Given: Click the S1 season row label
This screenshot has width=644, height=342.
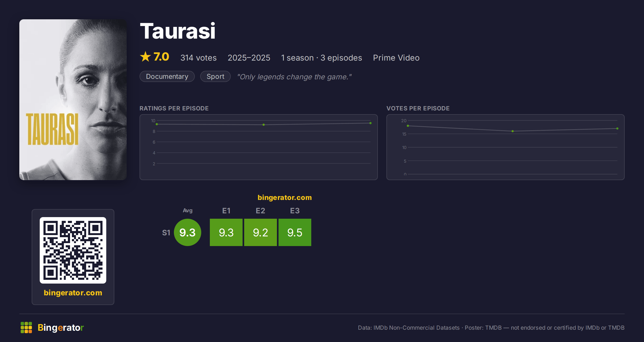Looking at the screenshot, I should (166, 233).
